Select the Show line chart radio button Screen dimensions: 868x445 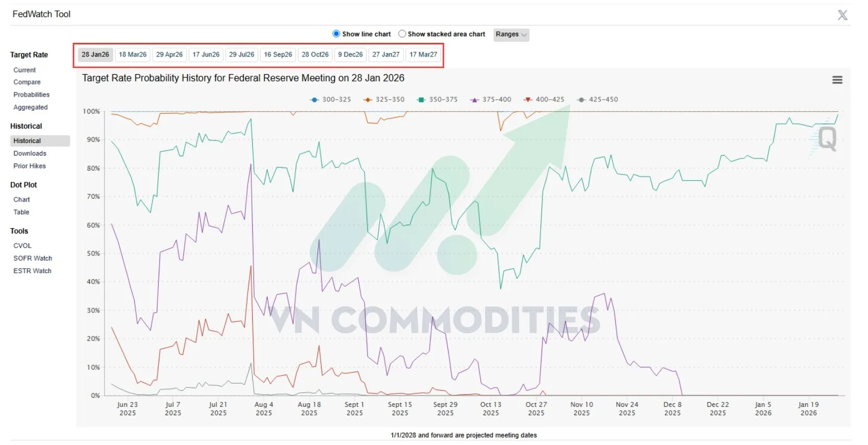point(336,34)
